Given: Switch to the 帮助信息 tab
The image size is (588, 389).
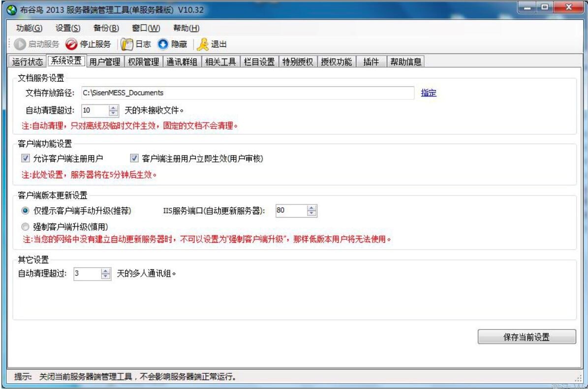Looking at the screenshot, I should [406, 62].
